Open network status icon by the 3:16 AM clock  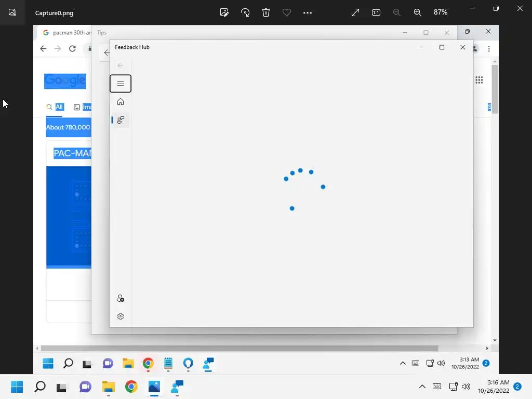453,387
